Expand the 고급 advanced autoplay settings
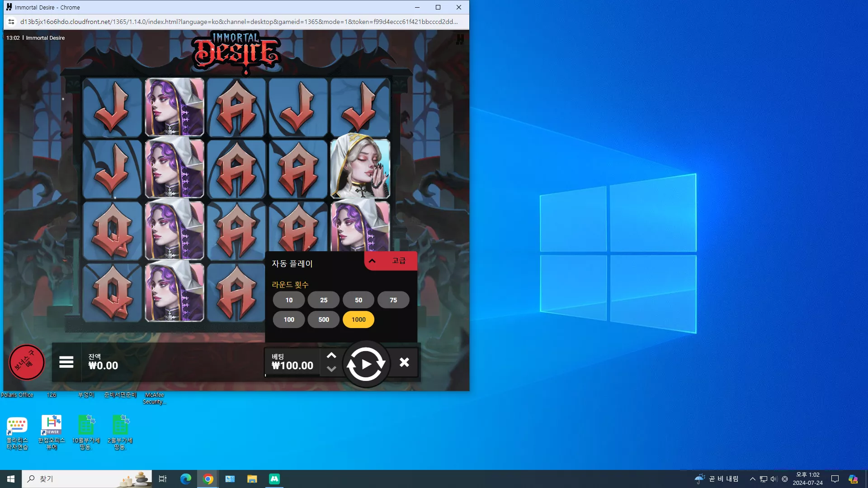 pos(391,261)
